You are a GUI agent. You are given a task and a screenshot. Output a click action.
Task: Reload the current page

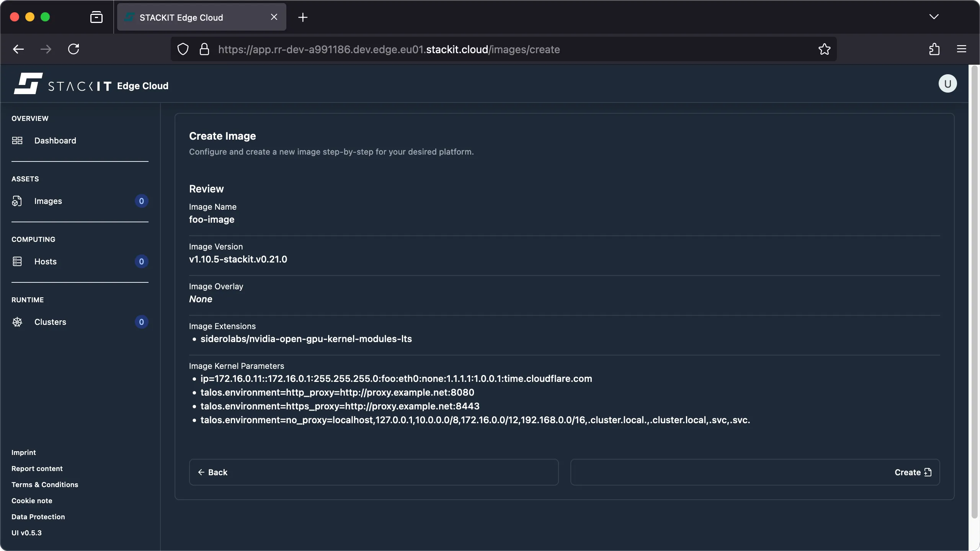pyautogui.click(x=74, y=49)
